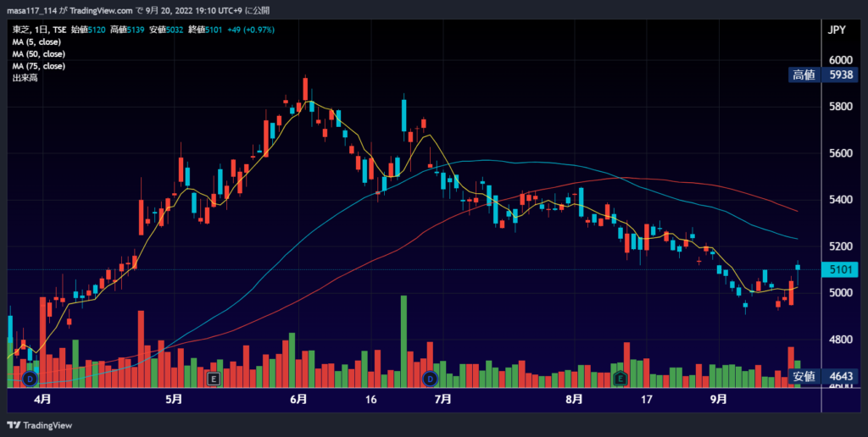Image resolution: width=868 pixels, height=437 pixels.
Task: Click the 8月 time axis label
Action: (x=575, y=399)
